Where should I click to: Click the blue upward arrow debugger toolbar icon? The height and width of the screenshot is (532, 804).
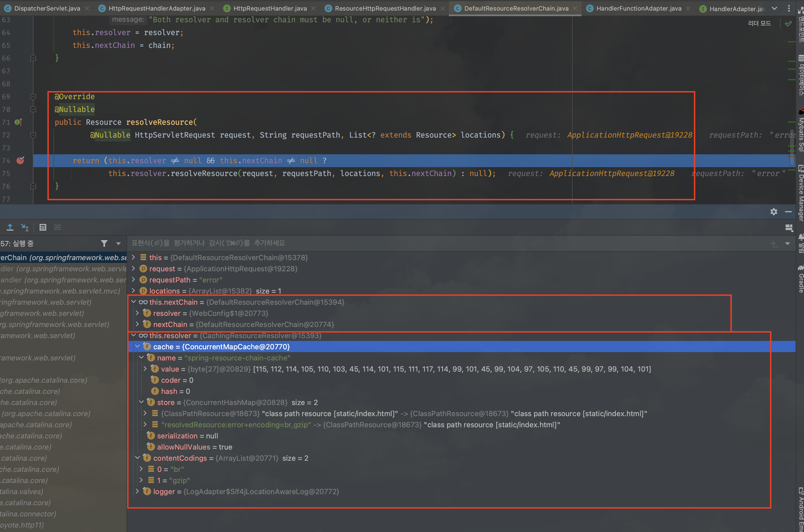coord(10,227)
